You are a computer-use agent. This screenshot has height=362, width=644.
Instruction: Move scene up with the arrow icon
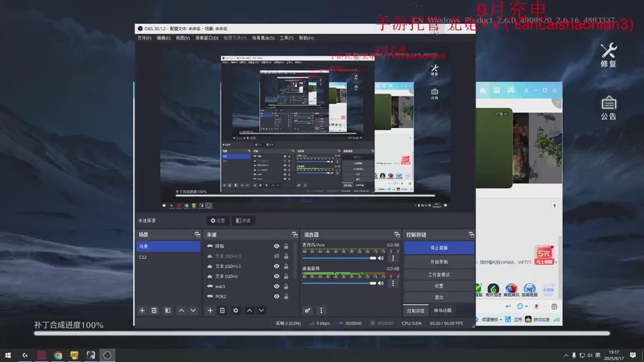coord(181,311)
